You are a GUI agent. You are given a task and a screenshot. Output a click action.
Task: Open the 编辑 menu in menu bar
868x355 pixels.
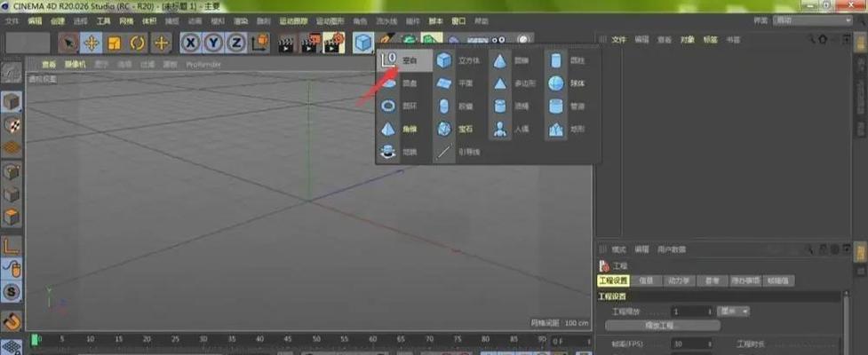click(35, 21)
